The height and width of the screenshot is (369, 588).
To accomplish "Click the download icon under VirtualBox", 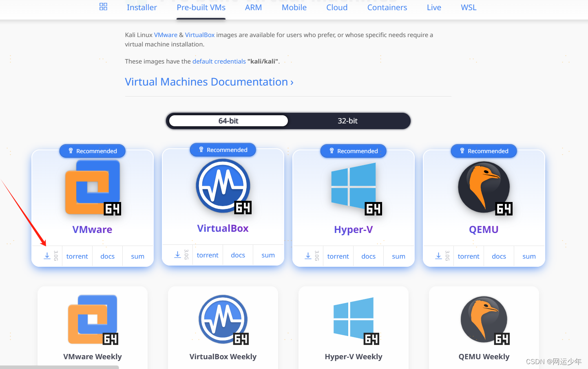I will (x=177, y=254).
